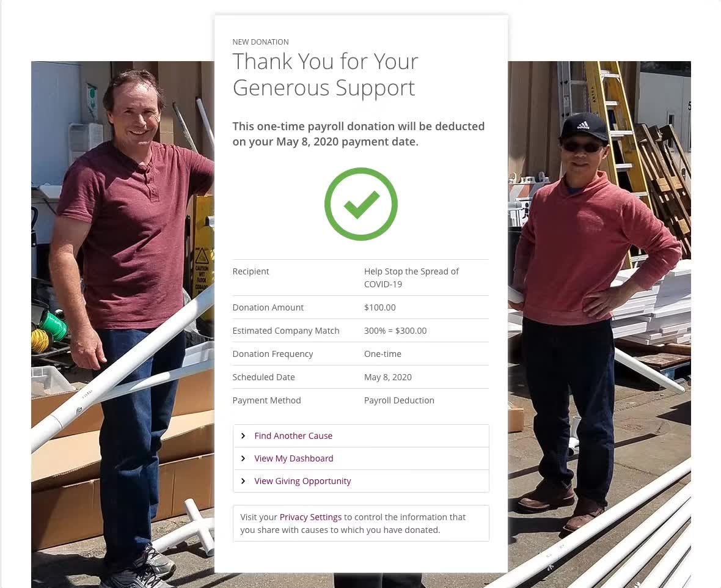Click the green checkmark confirmation icon
Image resolution: width=721 pixels, height=588 pixels.
361,204
